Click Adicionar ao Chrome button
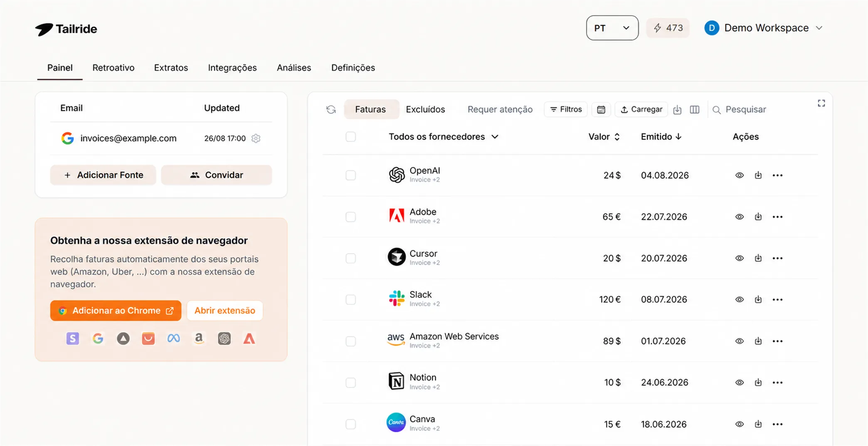This screenshot has width=868, height=446. pos(116,311)
